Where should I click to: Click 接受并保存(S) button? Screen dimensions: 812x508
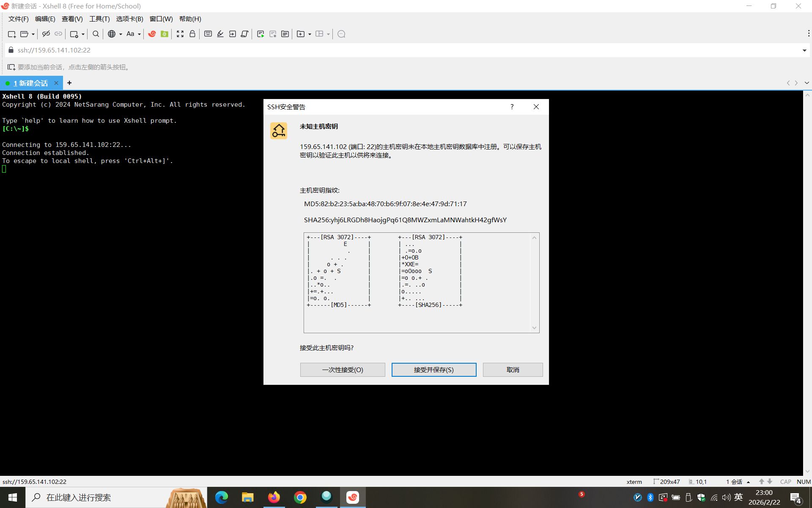click(434, 370)
